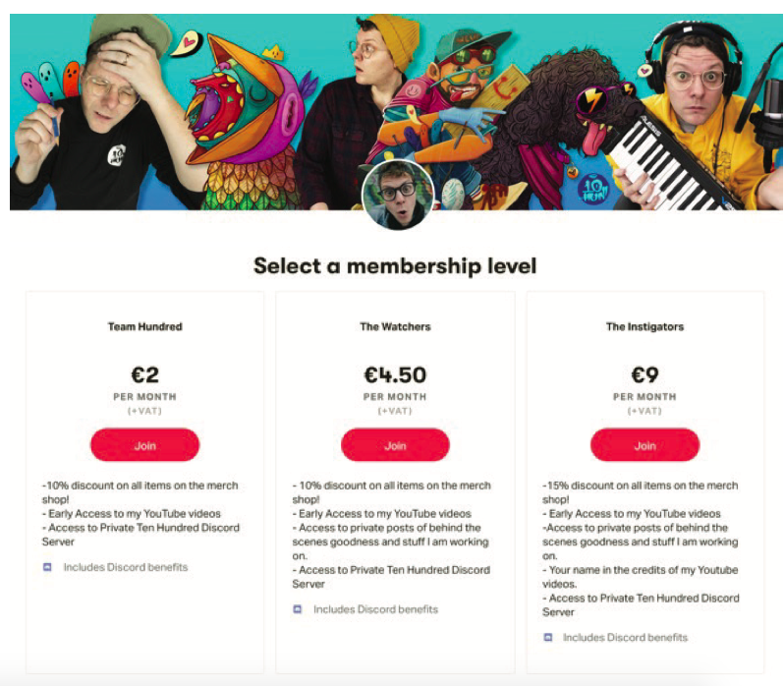Select The Watchers tier title

point(395,326)
